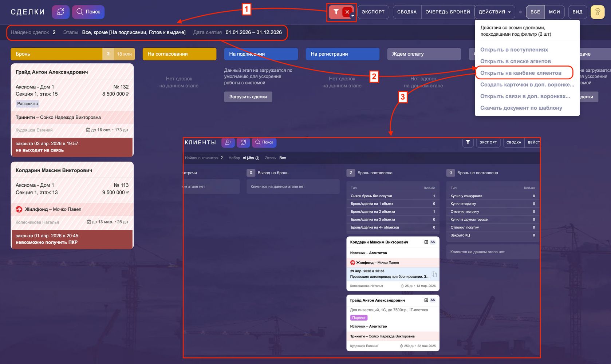Click the 'Бронь/сделка на 2 объекта' row
611x364 pixels.
pyautogui.click(x=393, y=211)
